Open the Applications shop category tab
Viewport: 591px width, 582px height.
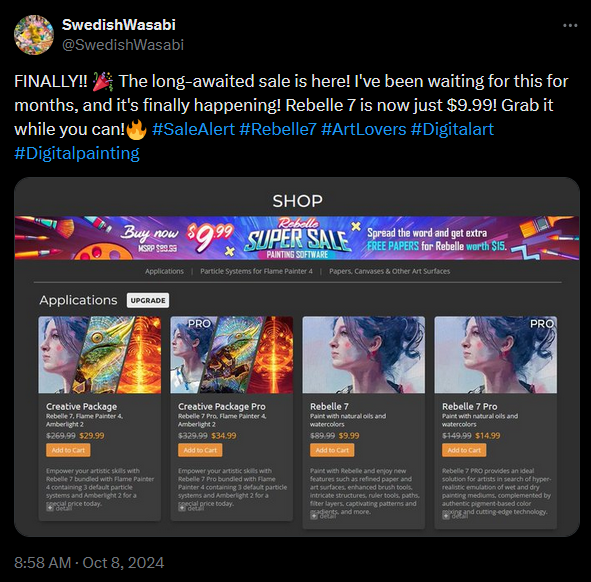click(x=164, y=271)
